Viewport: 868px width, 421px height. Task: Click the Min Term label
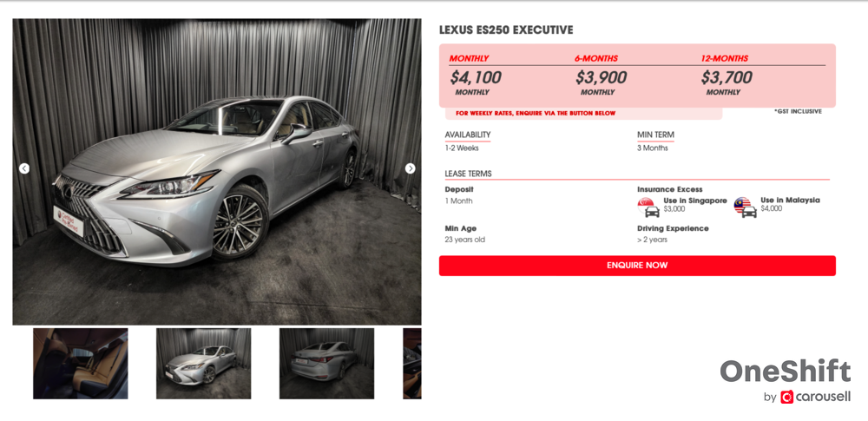pyautogui.click(x=655, y=135)
